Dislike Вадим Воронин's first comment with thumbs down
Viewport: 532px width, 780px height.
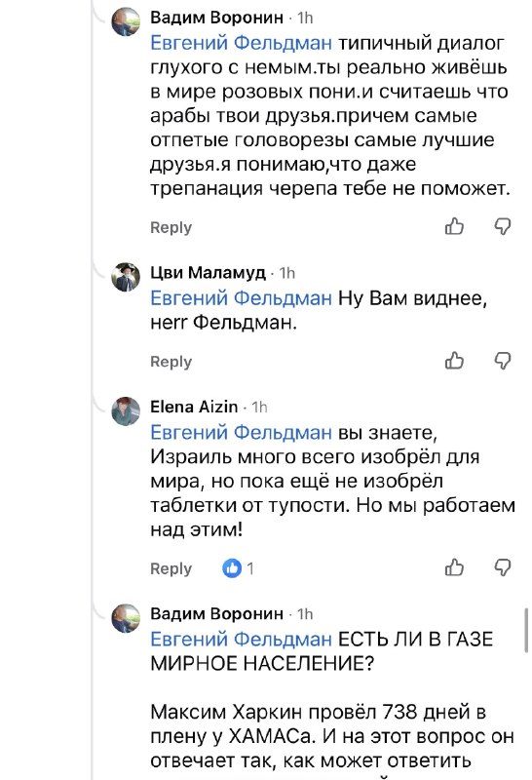pyautogui.click(x=503, y=226)
